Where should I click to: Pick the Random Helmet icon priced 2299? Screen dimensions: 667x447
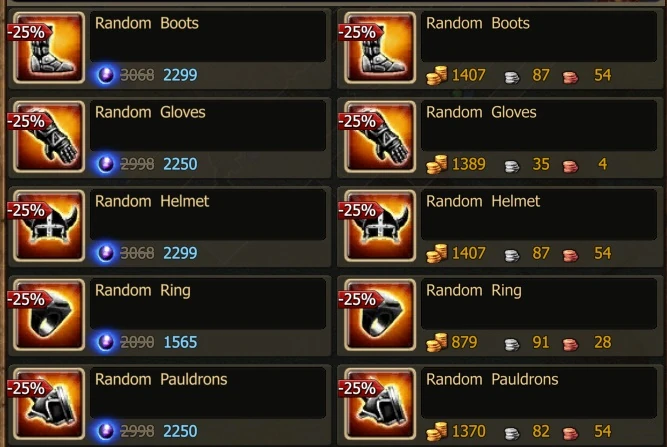[x=49, y=226]
